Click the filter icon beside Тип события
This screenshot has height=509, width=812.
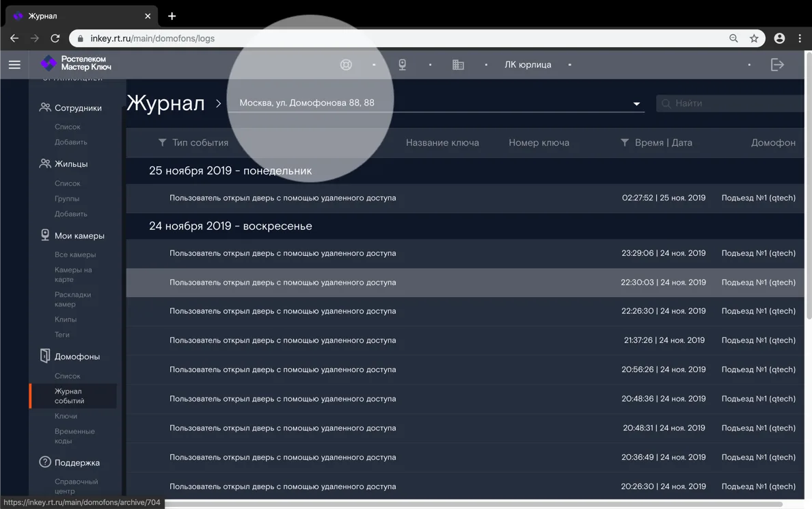pos(162,142)
